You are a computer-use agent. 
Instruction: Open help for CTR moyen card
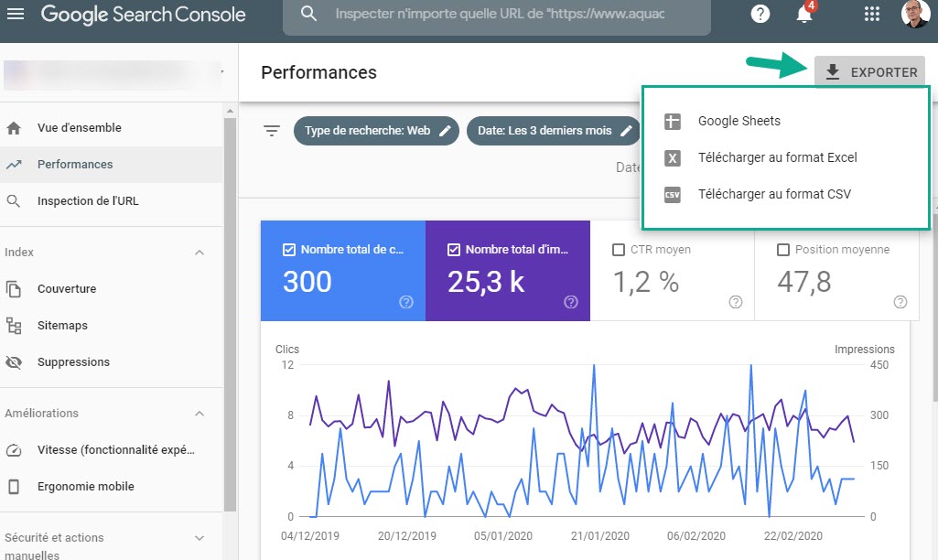[736, 302]
